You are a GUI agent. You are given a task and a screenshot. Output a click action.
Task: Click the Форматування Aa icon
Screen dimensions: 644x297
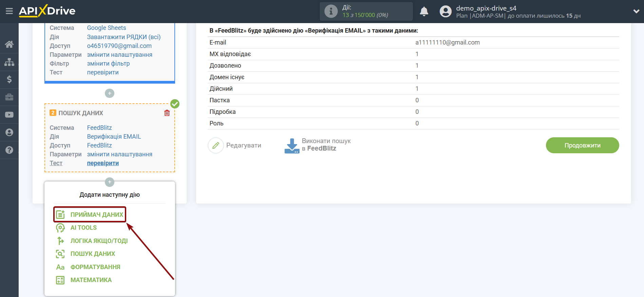[60, 267]
